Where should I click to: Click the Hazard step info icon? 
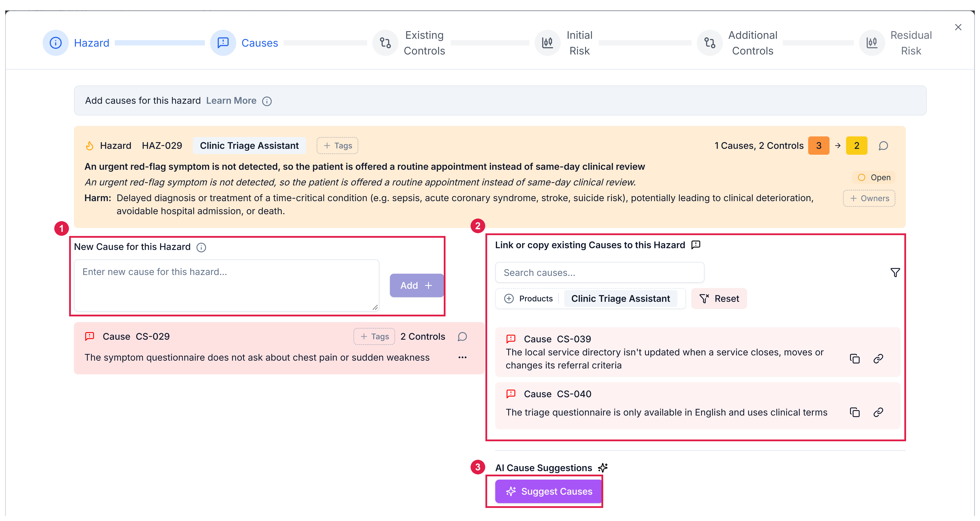click(x=56, y=43)
